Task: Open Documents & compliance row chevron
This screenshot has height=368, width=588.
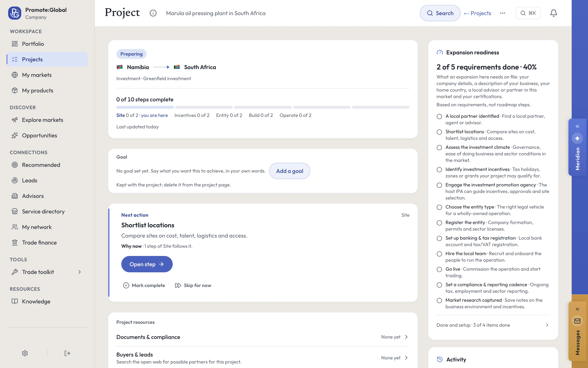Action: 406,337
